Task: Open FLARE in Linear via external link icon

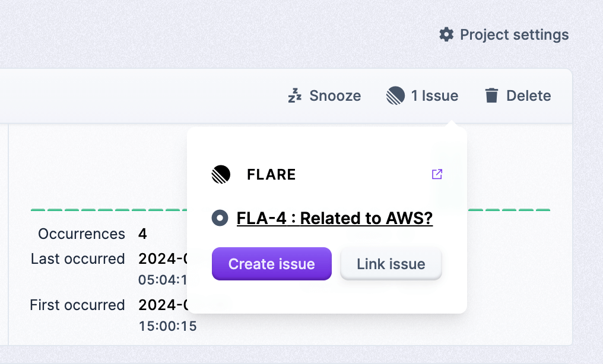Action: click(437, 174)
